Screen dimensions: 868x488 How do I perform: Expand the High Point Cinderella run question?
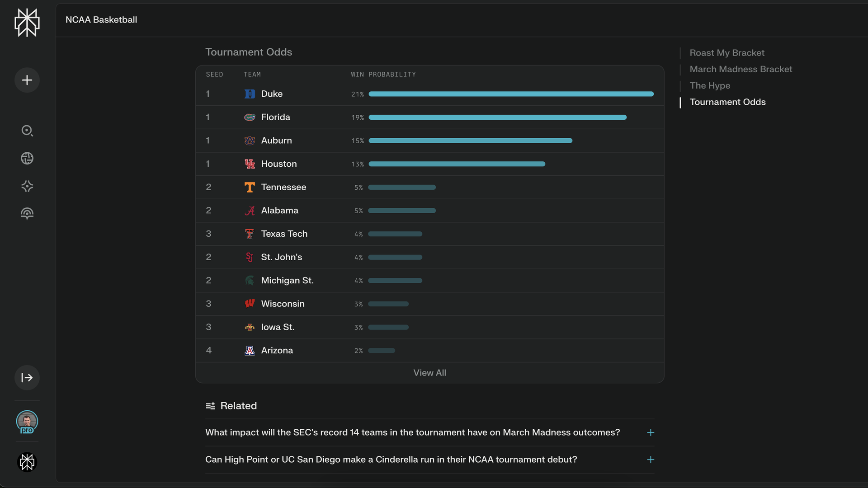coord(650,460)
